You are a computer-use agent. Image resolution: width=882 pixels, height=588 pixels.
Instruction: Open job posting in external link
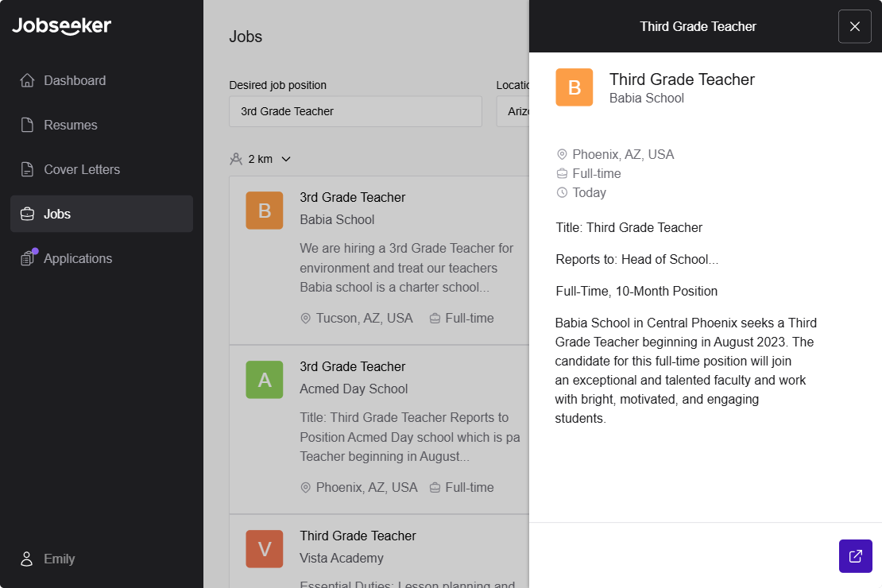(x=855, y=556)
